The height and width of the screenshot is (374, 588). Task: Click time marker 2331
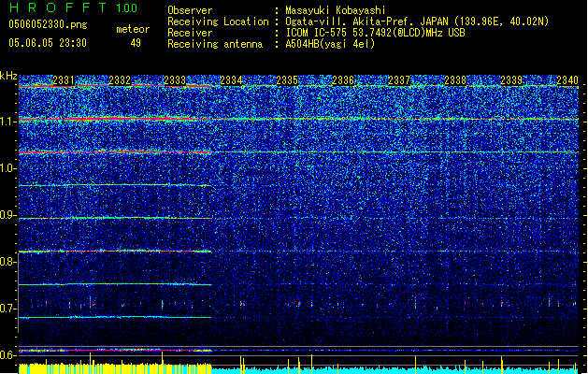click(64, 80)
